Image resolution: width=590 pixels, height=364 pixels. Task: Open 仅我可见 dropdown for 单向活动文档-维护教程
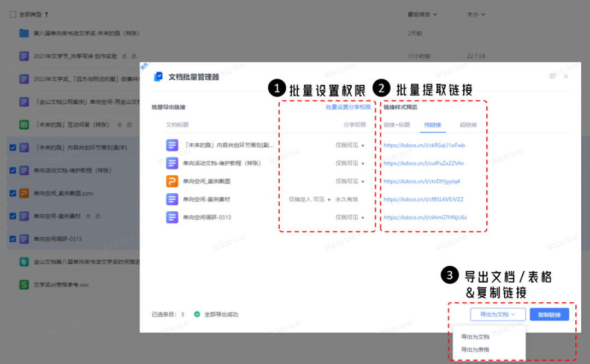pos(350,163)
